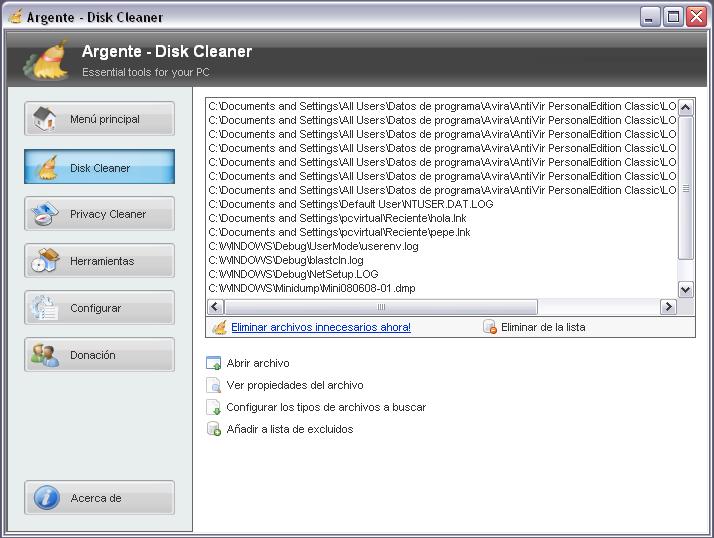714x538 pixels.
Task: Click Añadir a lista de excluidos
Action: (x=290, y=429)
